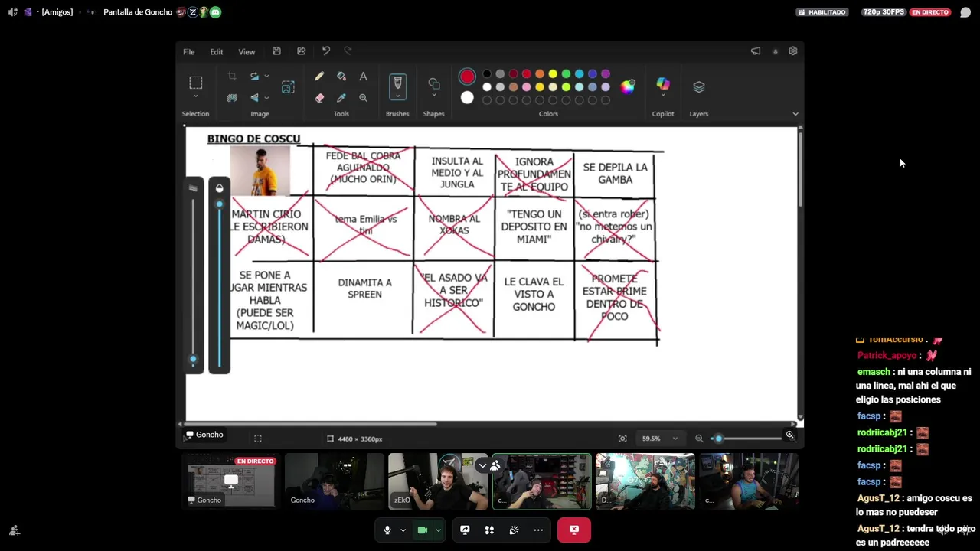Select the Fill bucket tool
Image resolution: width=980 pixels, height=551 pixels.
coord(341,76)
